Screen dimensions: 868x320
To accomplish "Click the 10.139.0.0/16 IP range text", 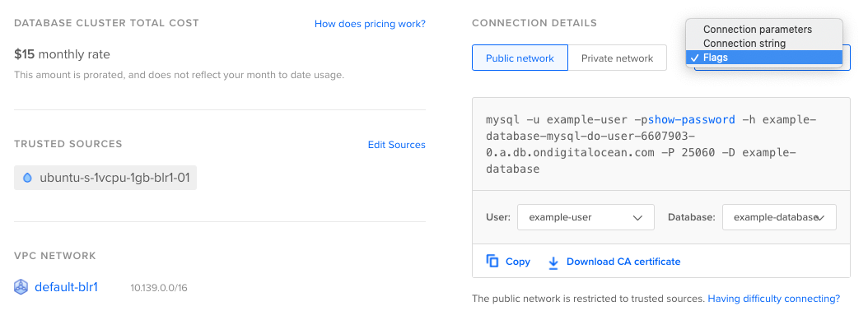I will [x=159, y=288].
